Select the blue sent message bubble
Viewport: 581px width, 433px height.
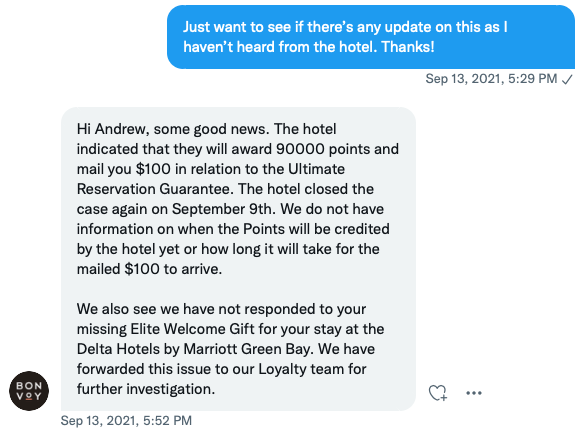pos(371,37)
